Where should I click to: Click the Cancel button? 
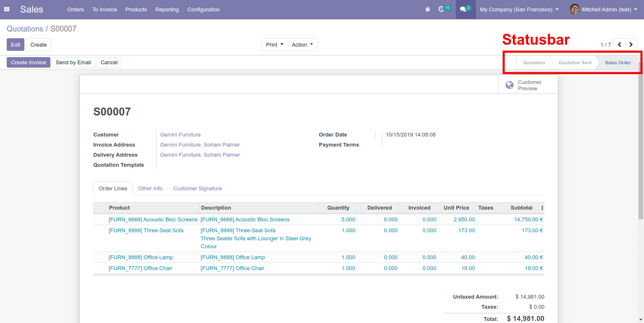click(109, 62)
